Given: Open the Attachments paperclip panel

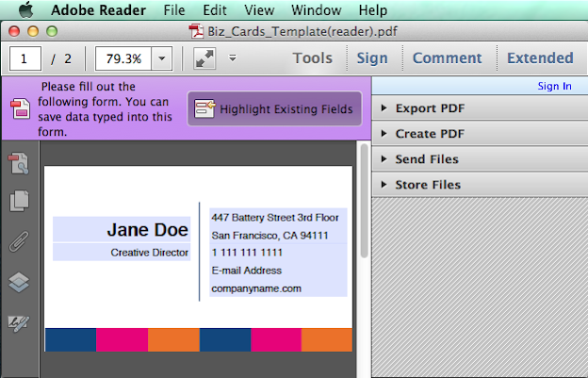Looking at the screenshot, I should (x=20, y=241).
